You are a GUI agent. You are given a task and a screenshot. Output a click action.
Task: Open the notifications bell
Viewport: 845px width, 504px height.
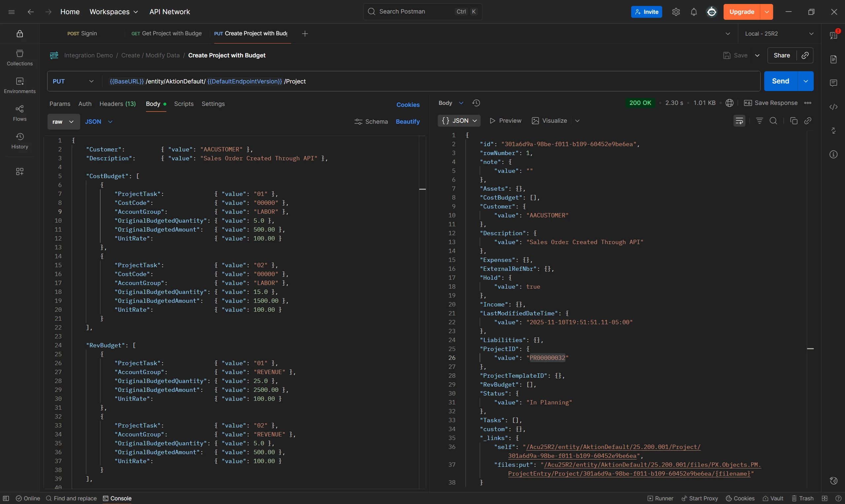coord(693,12)
